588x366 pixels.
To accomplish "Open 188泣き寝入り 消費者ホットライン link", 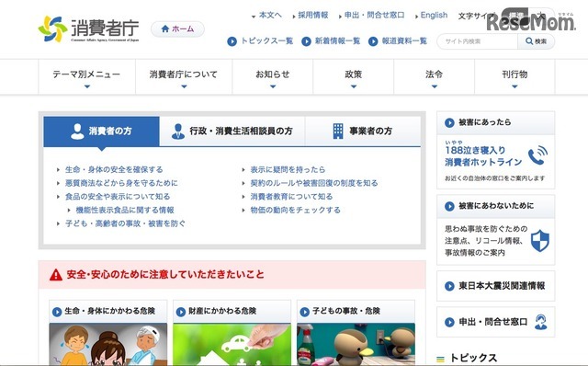I will 483,156.
